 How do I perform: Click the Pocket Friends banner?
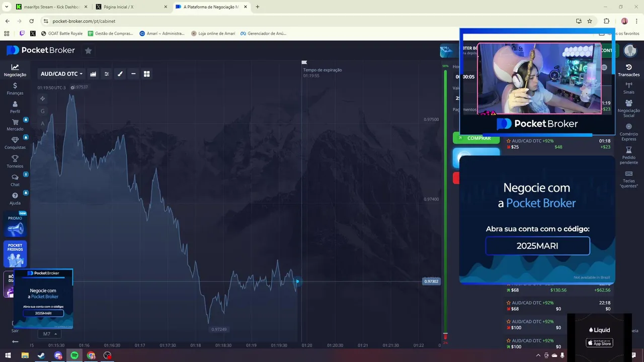pos(15,254)
